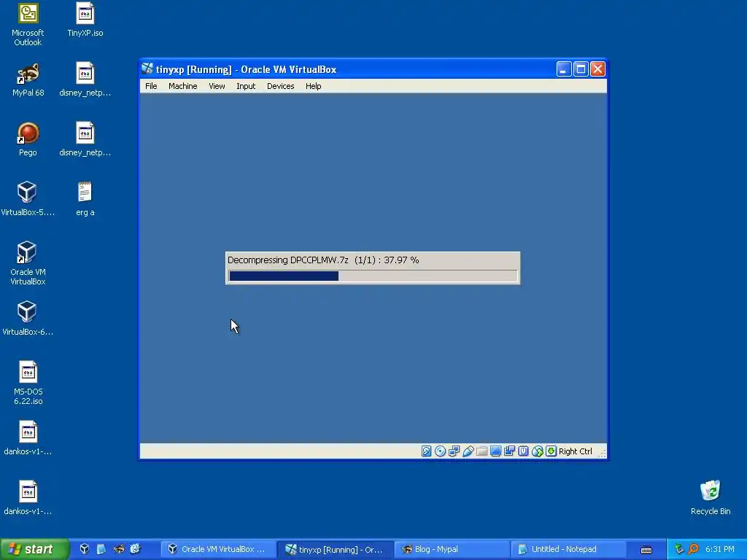Screen dimensions: 747x560
Task: Click the VirtualBox title bar icon
Action: click(x=147, y=69)
